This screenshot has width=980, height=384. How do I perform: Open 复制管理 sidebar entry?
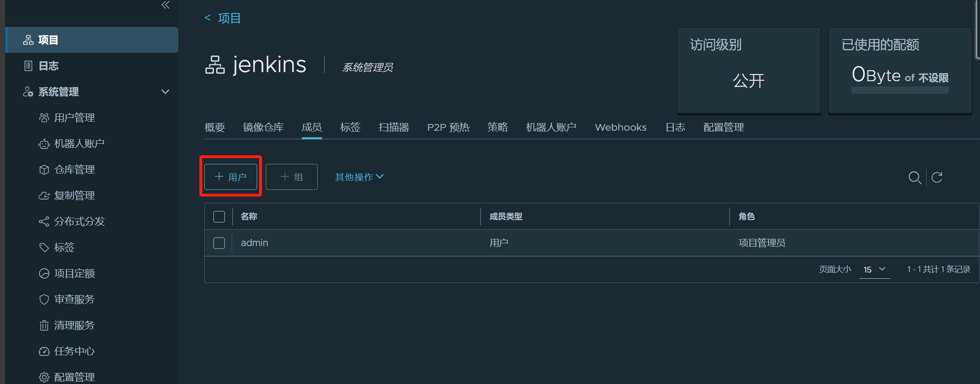(x=74, y=196)
